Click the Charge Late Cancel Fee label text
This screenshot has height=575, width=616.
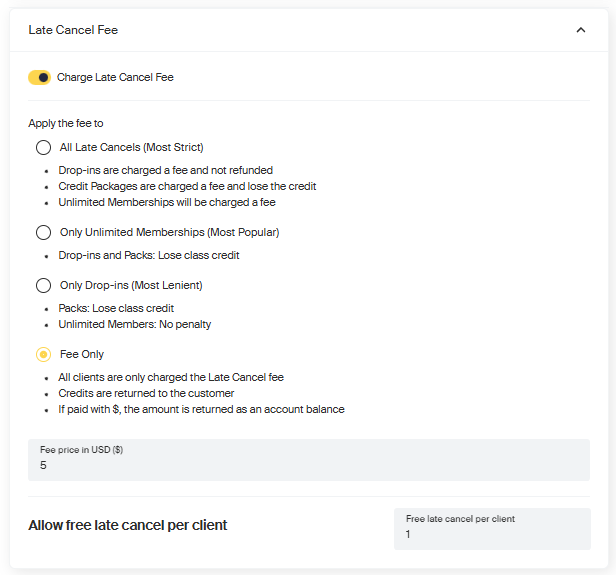pos(115,78)
